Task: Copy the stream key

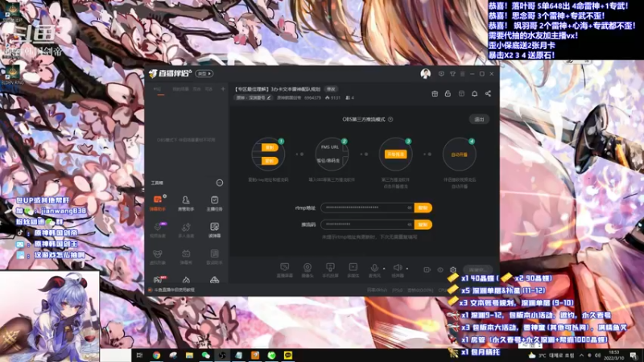Action: pyautogui.click(x=423, y=224)
